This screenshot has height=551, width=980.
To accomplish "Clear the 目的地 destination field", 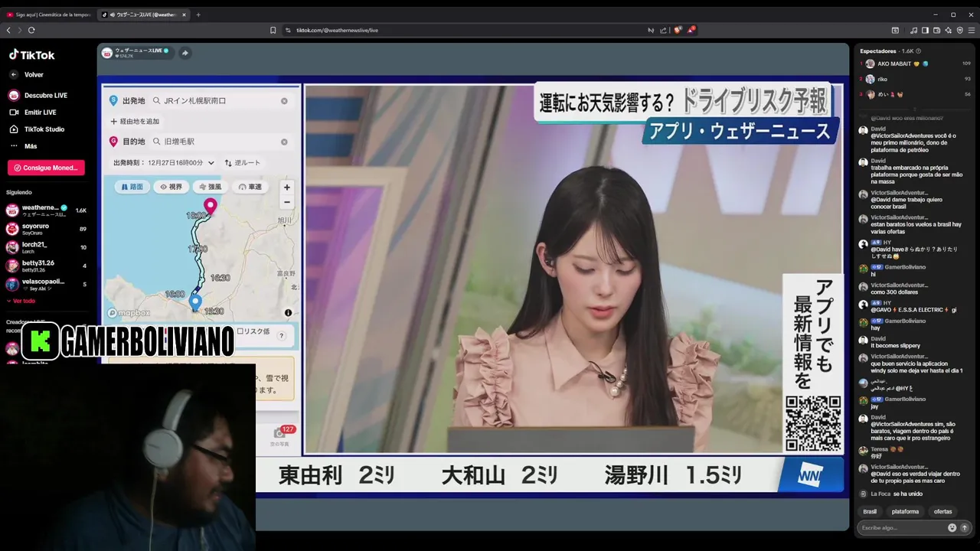I will [x=284, y=142].
